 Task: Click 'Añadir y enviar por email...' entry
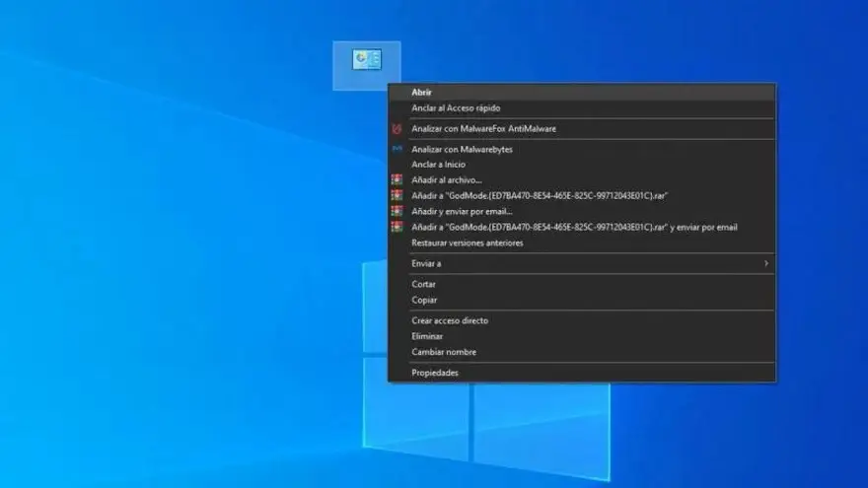[x=582, y=211]
